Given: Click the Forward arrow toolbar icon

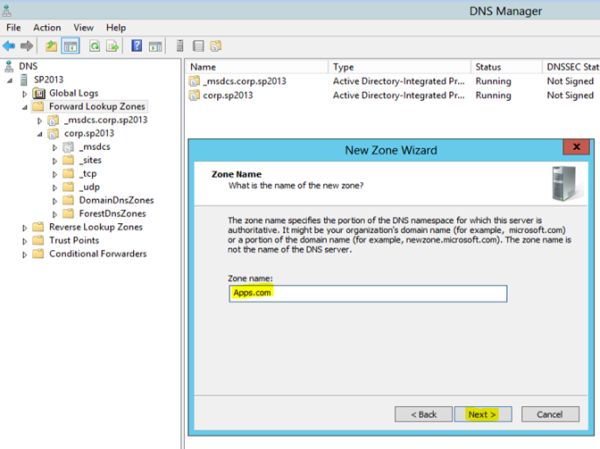Looking at the screenshot, I should pos(27,46).
